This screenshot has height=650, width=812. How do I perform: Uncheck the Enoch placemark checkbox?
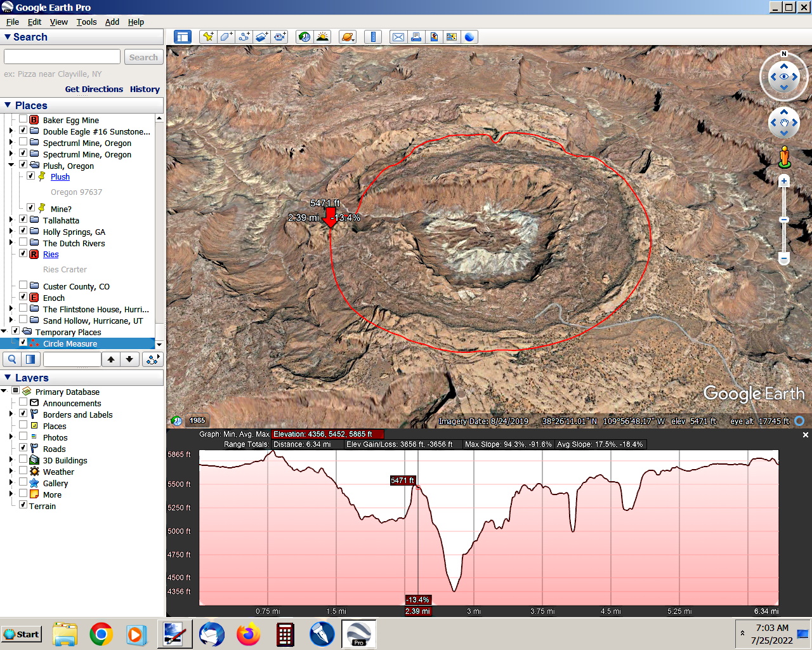pyautogui.click(x=23, y=296)
